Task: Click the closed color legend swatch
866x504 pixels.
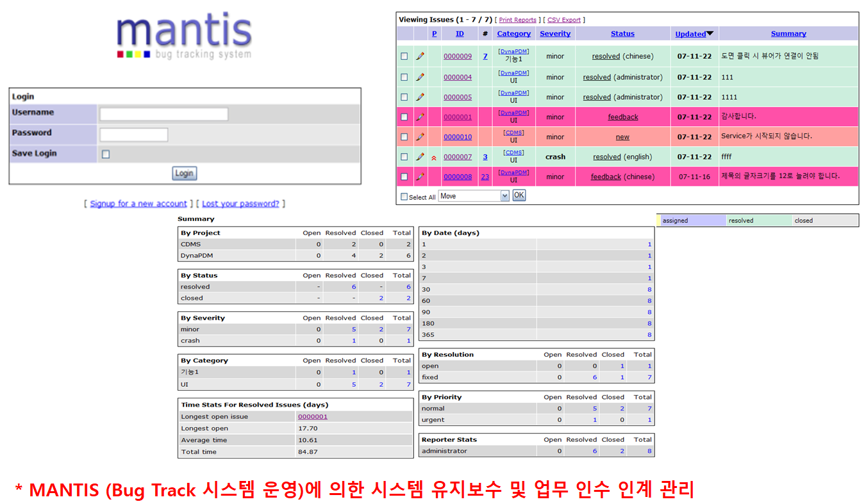Action: tap(826, 220)
